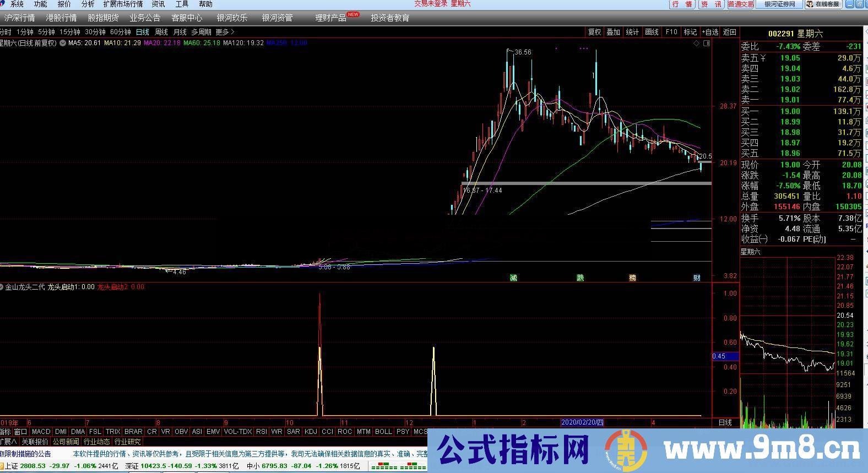Open the 关联报价 tab
The height and width of the screenshot is (473, 868).
[x=35, y=442]
